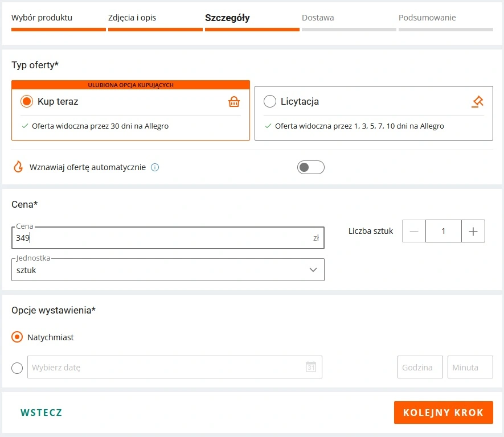Increase quantity with the plus button
Screen dimensions: 504x437
473,231
